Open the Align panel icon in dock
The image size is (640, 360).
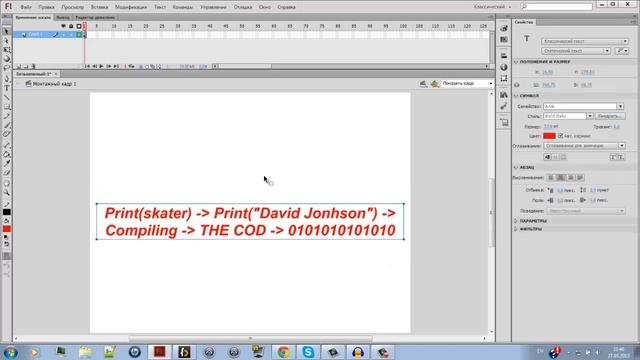click(504, 55)
